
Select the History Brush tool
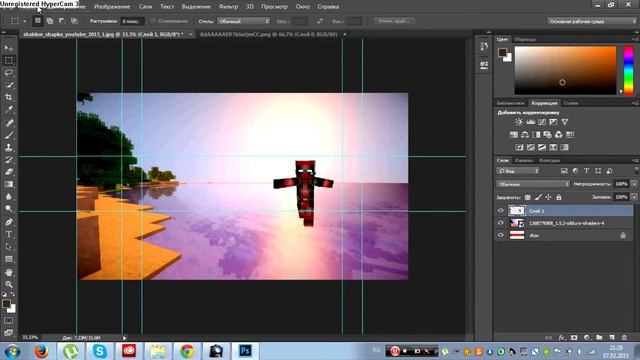coord(9,160)
